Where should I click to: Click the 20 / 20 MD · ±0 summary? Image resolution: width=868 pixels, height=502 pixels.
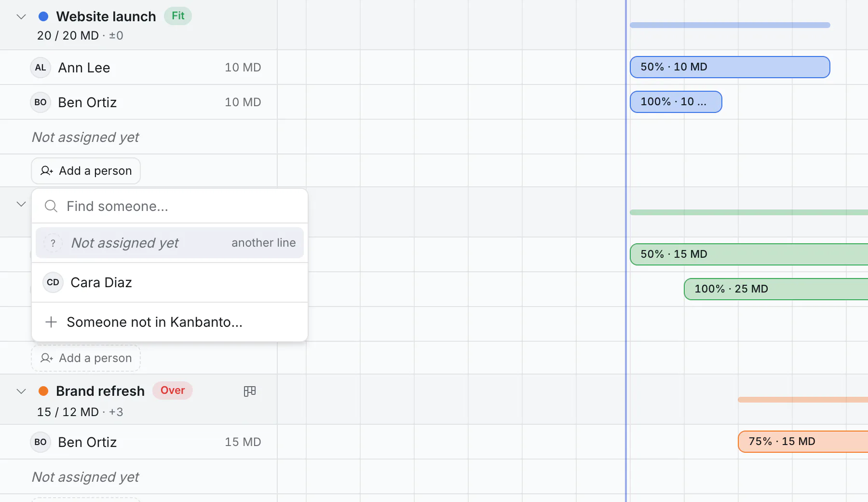[80, 36]
